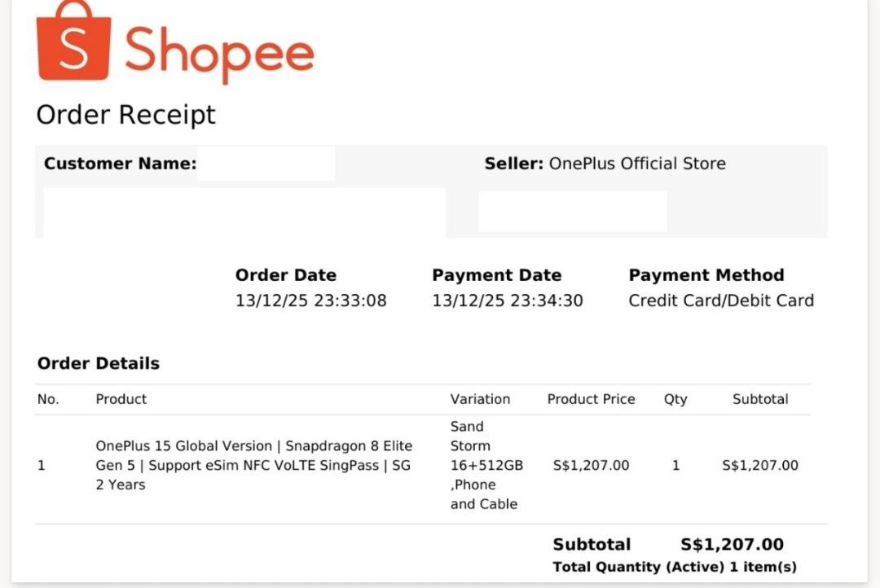The height and width of the screenshot is (588, 880).
Task: Click the OnePlus Official Store seller name
Action: [x=637, y=164]
